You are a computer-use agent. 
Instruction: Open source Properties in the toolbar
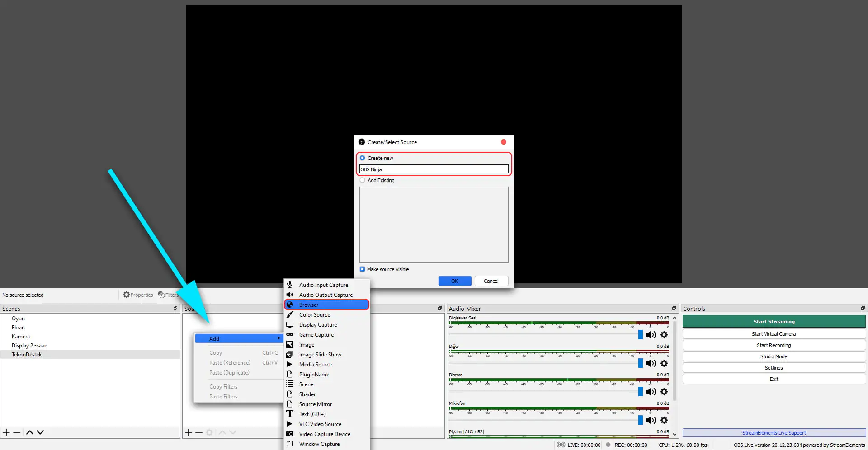(138, 295)
